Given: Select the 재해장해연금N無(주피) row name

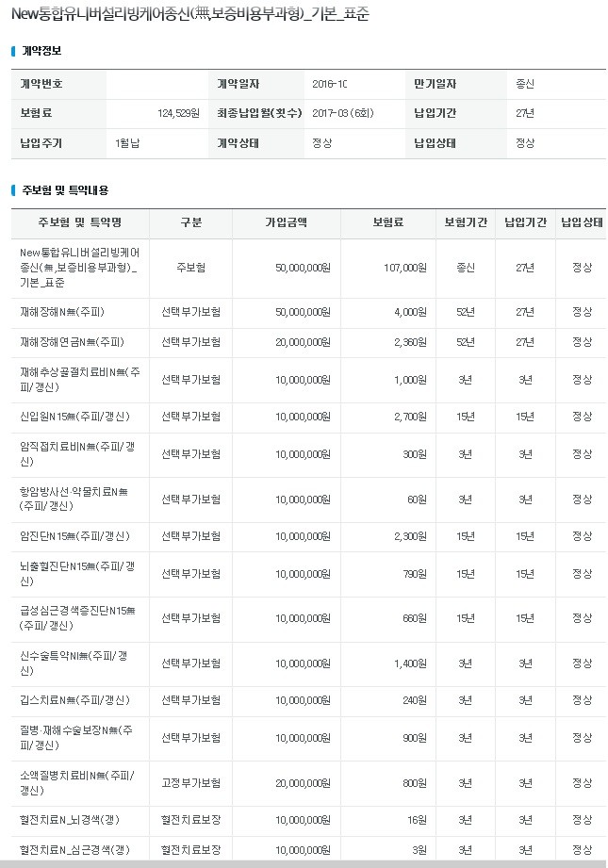Looking at the screenshot, I should click(x=72, y=342).
